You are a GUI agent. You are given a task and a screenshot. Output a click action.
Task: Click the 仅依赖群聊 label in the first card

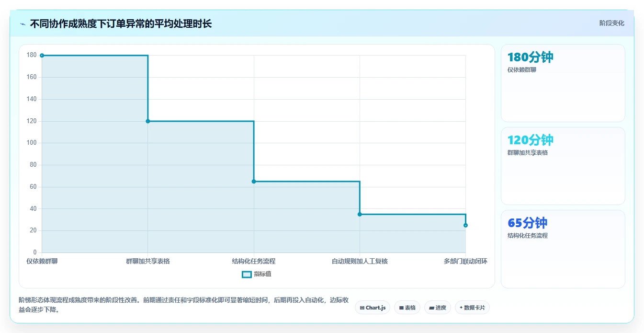coord(522,70)
